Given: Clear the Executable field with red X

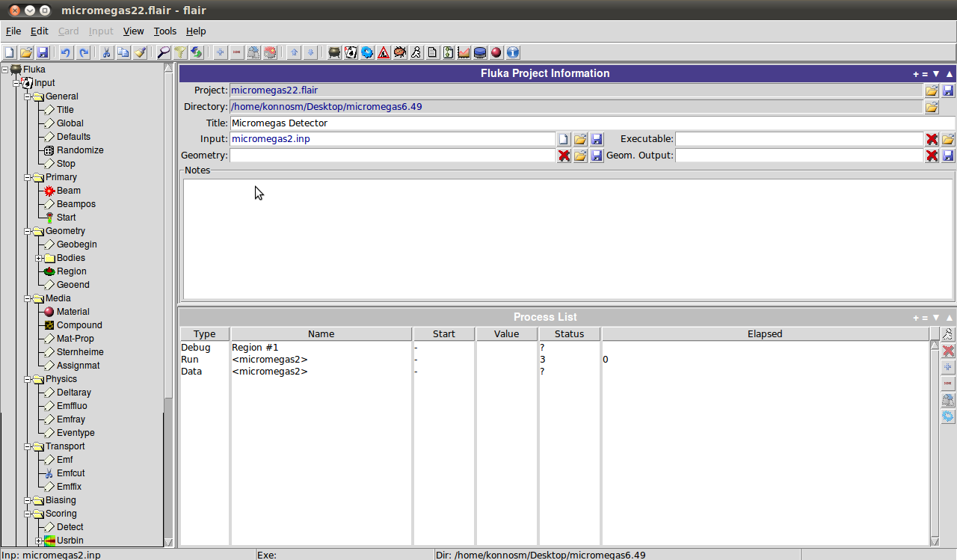Looking at the screenshot, I should click(932, 139).
